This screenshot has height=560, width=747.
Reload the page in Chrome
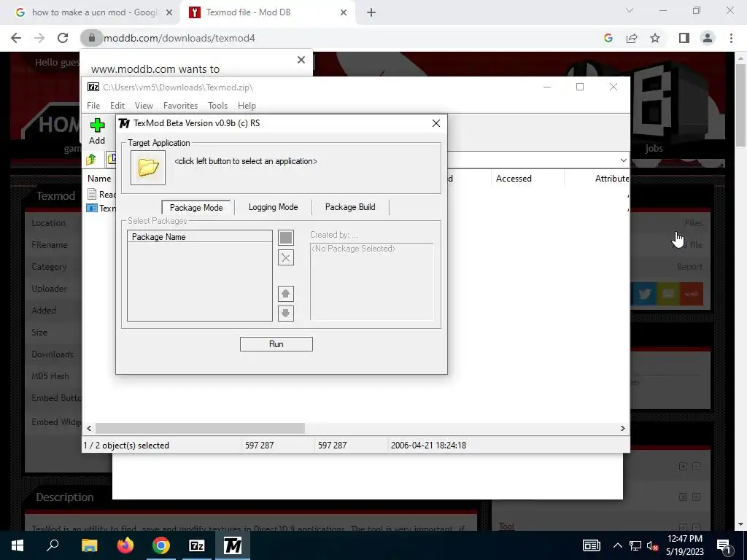[63, 38]
